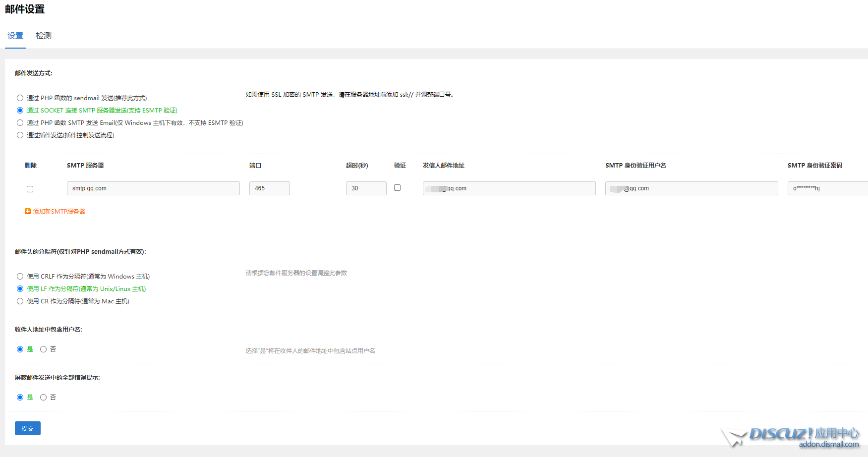The width and height of the screenshot is (868, 457).
Task: Tick the delete checkbox for smtp.qq.com row
Action: coord(30,189)
